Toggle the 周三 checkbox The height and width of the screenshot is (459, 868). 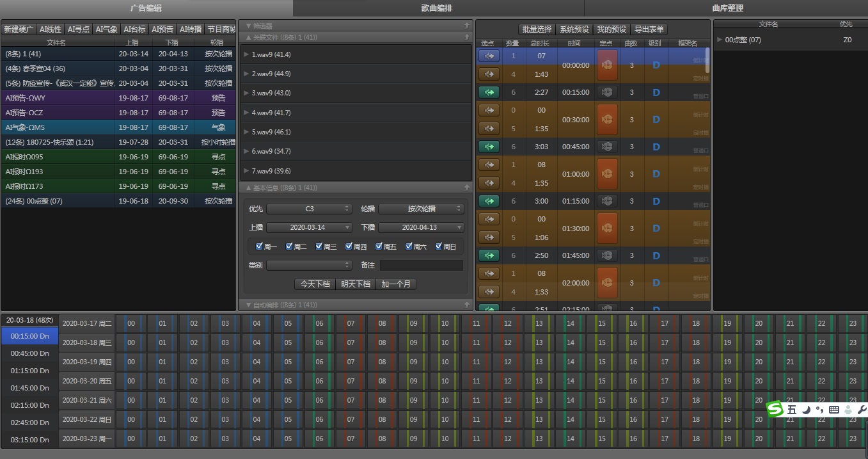319,246
